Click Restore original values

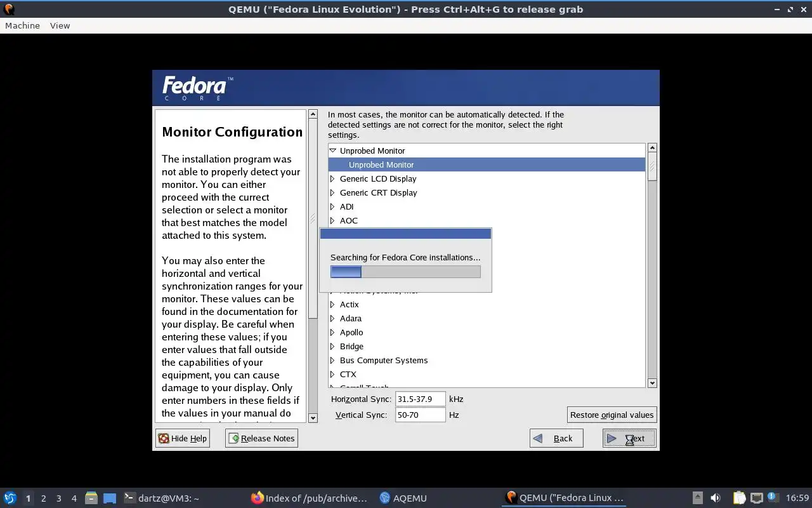point(612,415)
